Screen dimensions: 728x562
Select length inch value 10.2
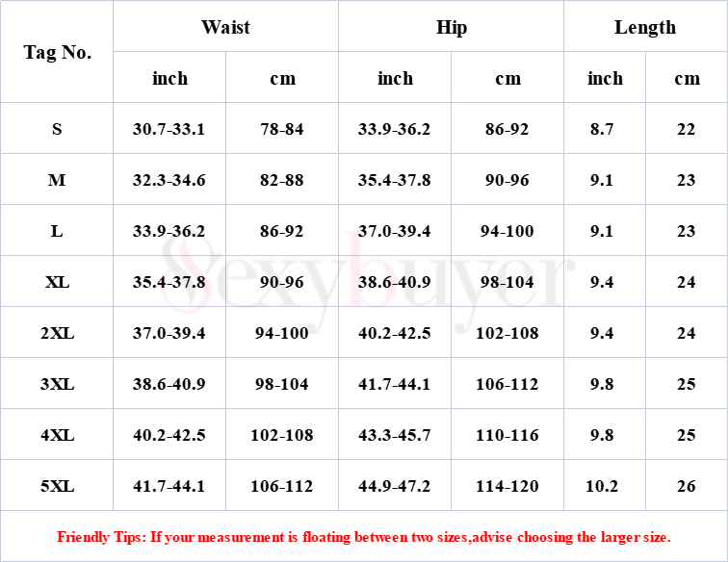tap(602, 486)
